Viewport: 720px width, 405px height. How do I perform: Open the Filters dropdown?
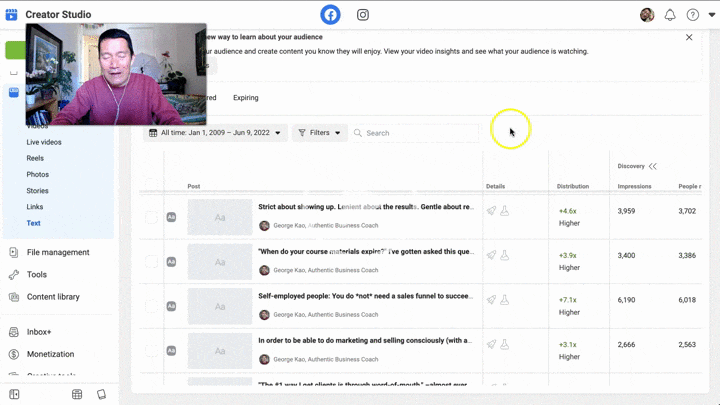(320, 133)
